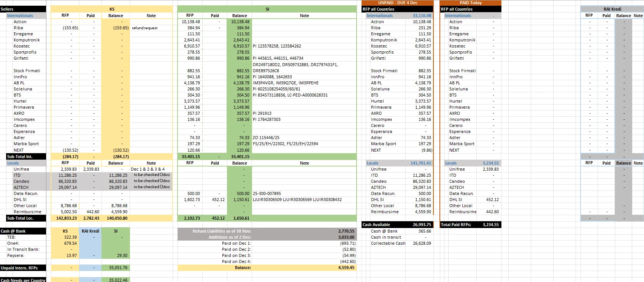Image resolution: width=644 pixels, height=282 pixels.
Task: Click the Cash Available value 26,993.75
Action: [x=422, y=225]
